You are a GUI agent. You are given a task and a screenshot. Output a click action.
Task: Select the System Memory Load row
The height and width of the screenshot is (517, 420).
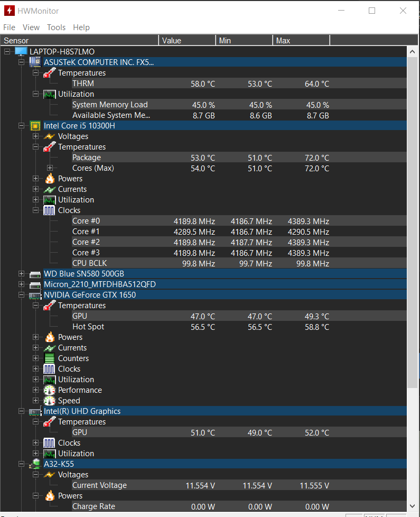point(239,105)
